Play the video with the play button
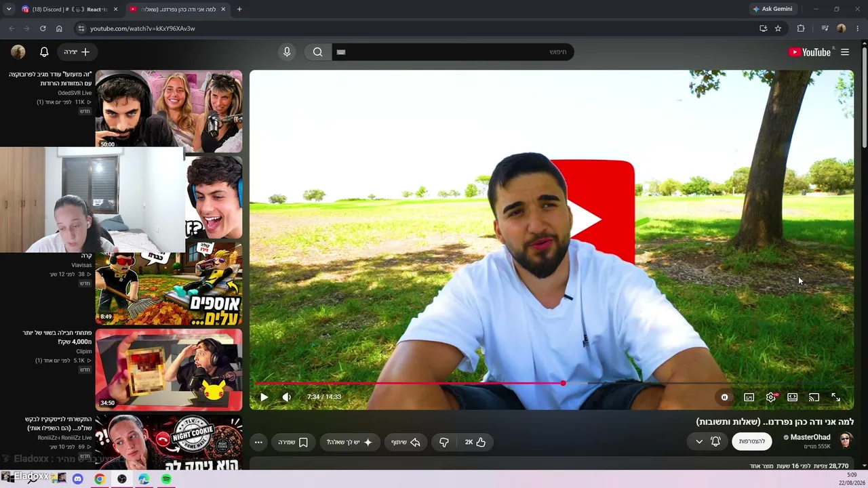This screenshot has width=868, height=488. point(264,397)
